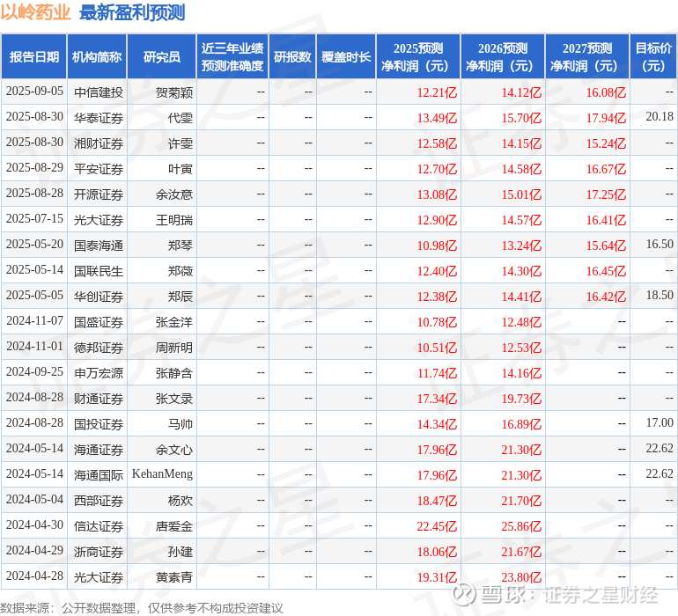The image size is (678, 616).
Task: Select the 18.47亿 forecast value
Action: (x=437, y=500)
